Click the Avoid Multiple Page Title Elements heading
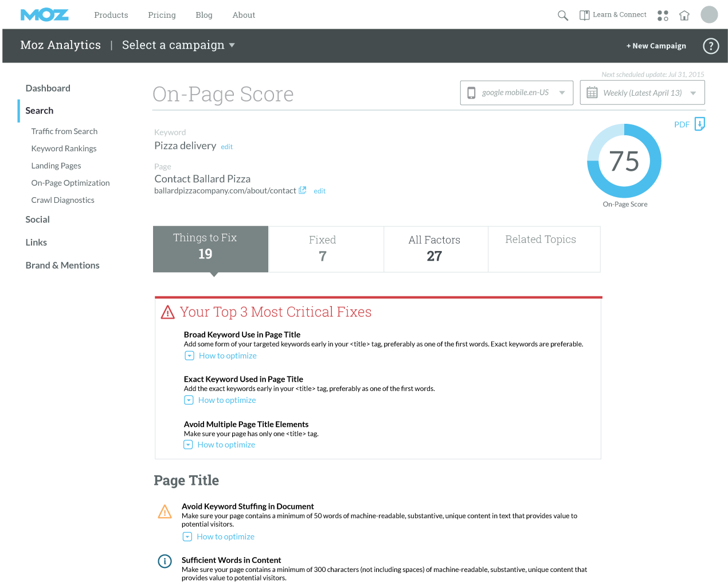Screen dimensions: 728x584 (246, 425)
